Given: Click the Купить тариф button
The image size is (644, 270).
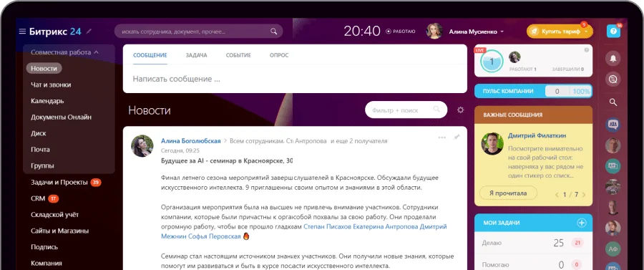Looking at the screenshot, I should 560,32.
